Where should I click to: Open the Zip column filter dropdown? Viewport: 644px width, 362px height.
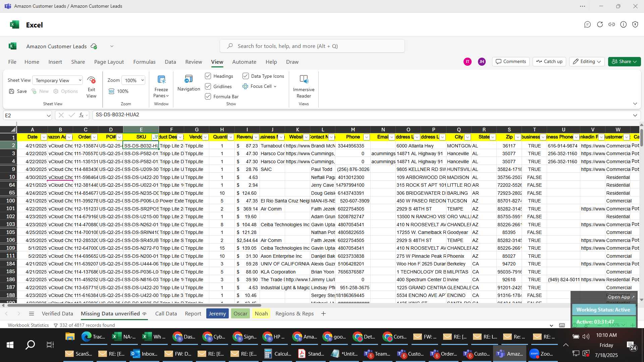[518, 137]
